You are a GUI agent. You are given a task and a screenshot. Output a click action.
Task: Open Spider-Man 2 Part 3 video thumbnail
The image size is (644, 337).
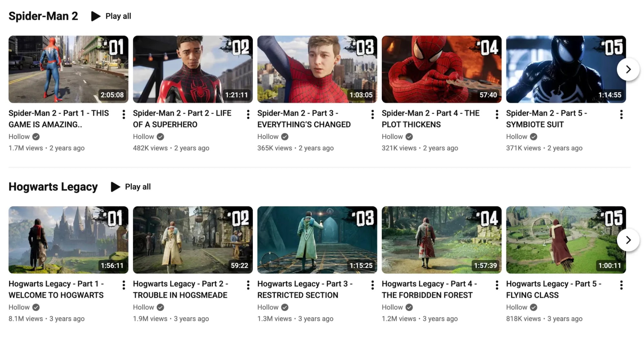pyautogui.click(x=317, y=69)
